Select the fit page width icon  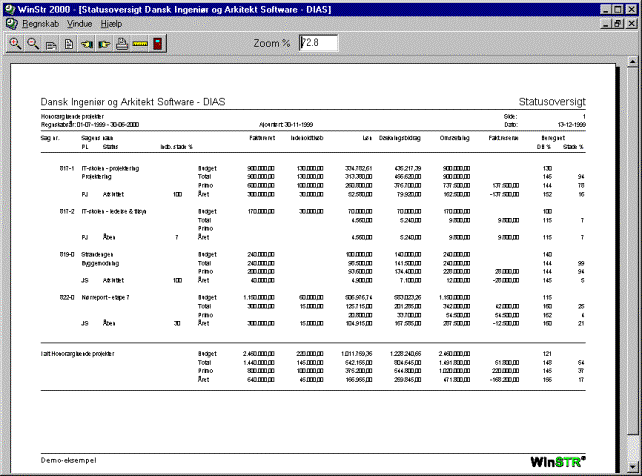point(51,43)
